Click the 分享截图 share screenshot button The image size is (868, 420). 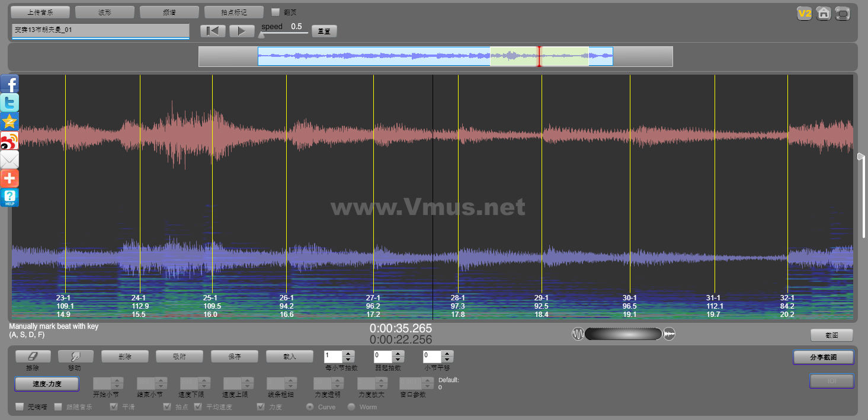[x=824, y=357]
